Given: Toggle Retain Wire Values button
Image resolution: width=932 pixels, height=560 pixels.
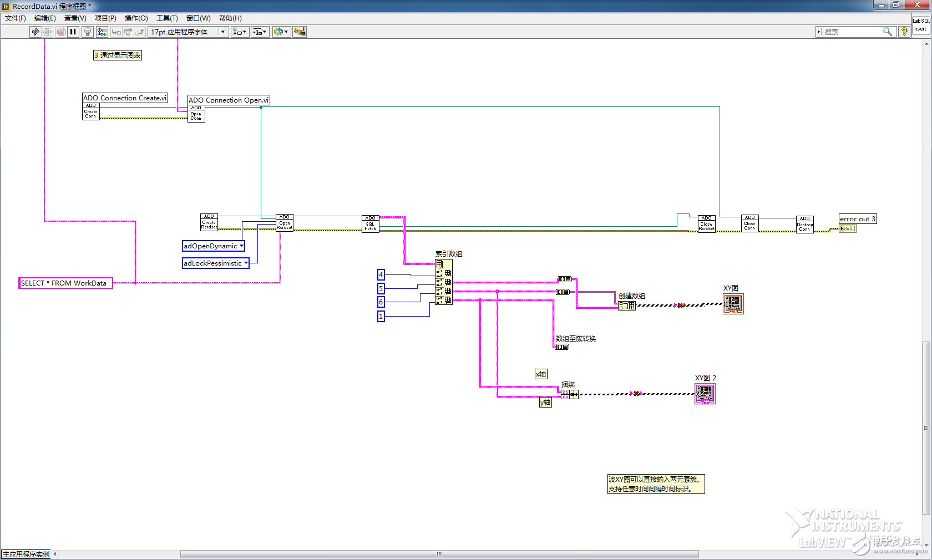Looking at the screenshot, I should coord(102,32).
